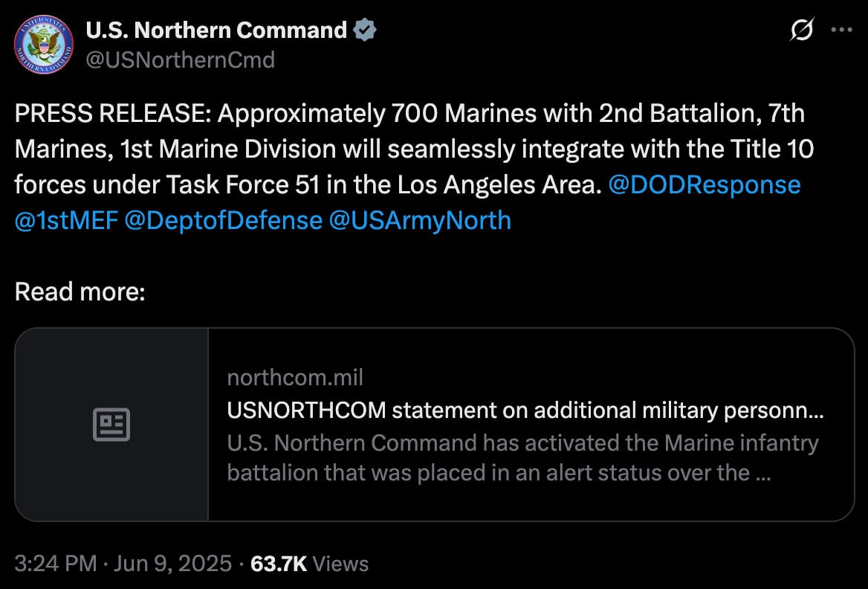Image resolution: width=868 pixels, height=589 pixels.
Task: View the 63.7K Views count
Action: (x=309, y=563)
